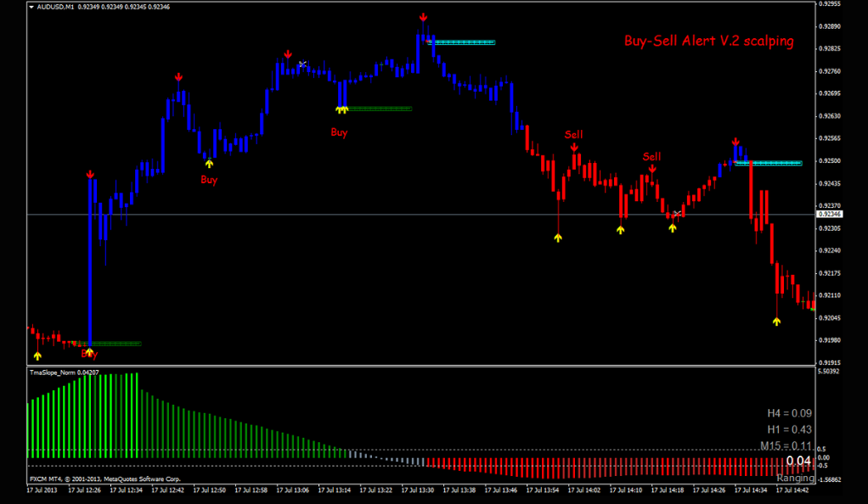
Task: Select the green level bar right of the double yellow arrows
Action: (380, 109)
